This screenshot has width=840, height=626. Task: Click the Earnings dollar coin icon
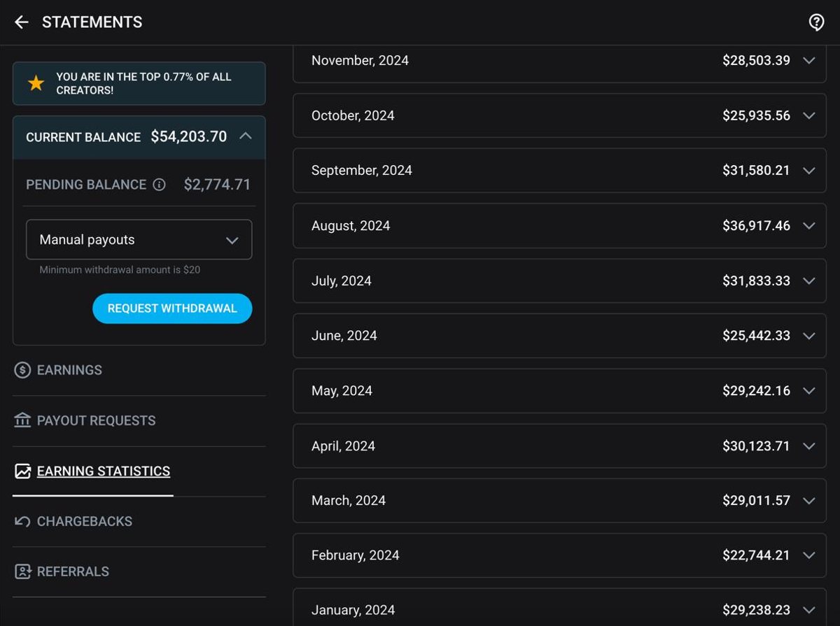pyautogui.click(x=22, y=370)
